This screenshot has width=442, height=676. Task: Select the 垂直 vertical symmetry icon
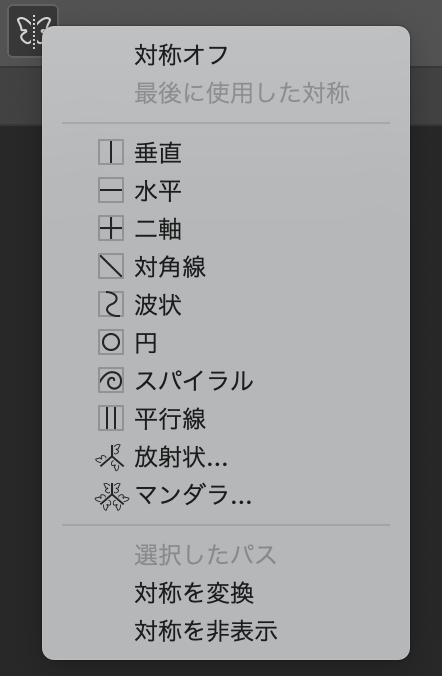tap(111, 152)
